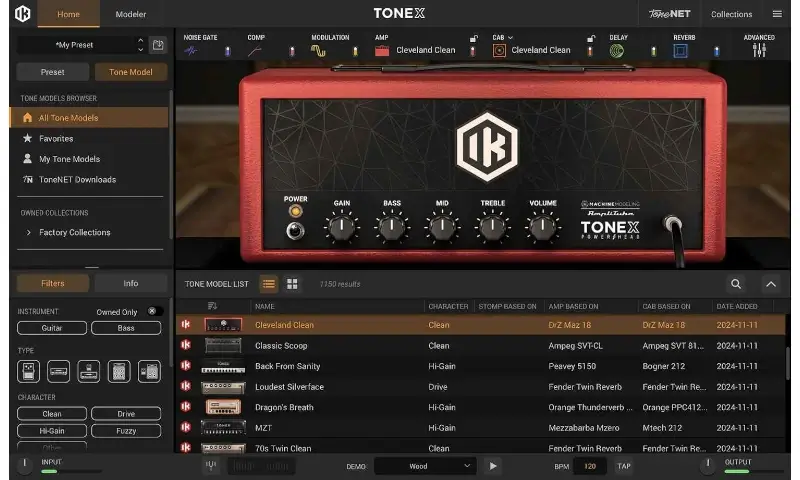Open the Noise Gate effect module
800x480 pixels.
click(x=191, y=50)
